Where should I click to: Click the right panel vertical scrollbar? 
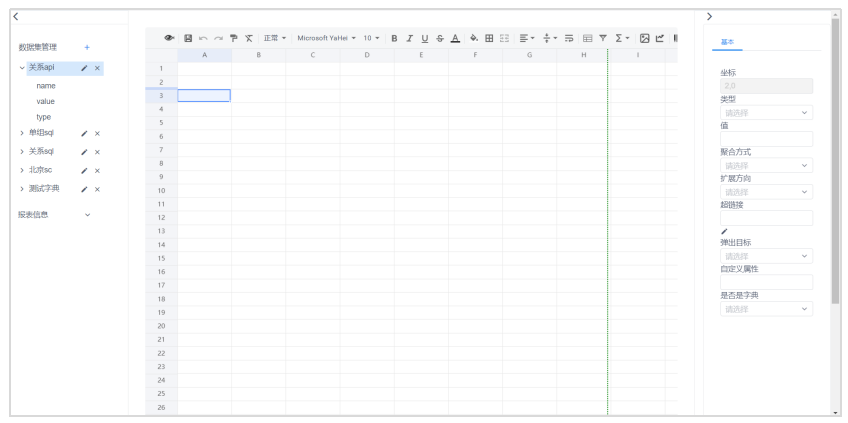coord(835,162)
